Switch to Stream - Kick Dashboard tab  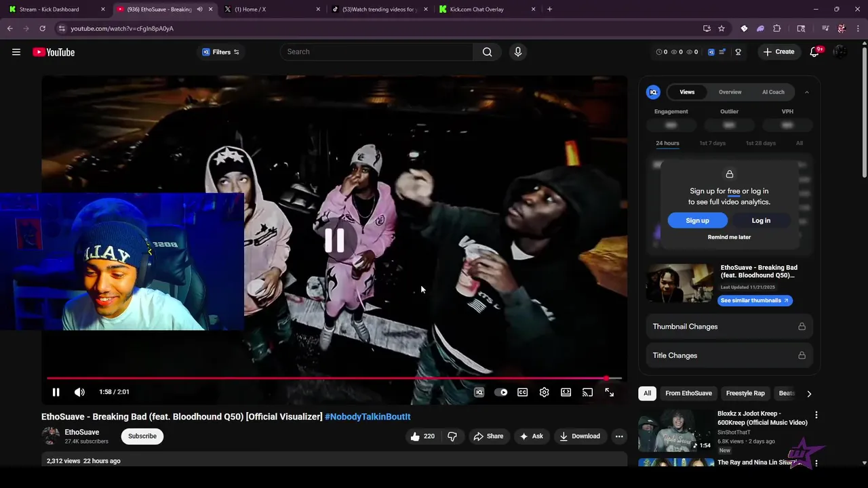point(56,9)
